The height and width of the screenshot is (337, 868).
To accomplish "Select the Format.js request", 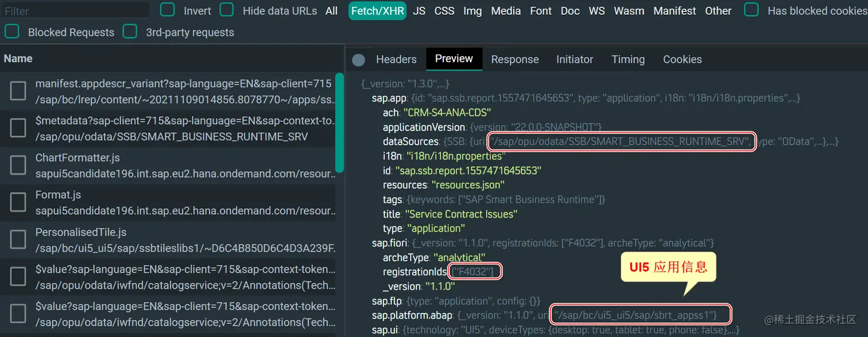I will coord(168,203).
